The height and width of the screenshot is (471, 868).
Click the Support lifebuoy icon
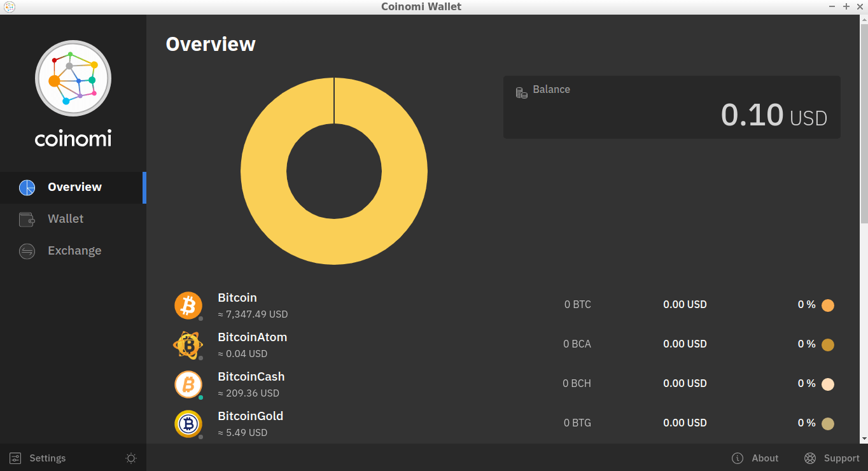click(x=810, y=458)
